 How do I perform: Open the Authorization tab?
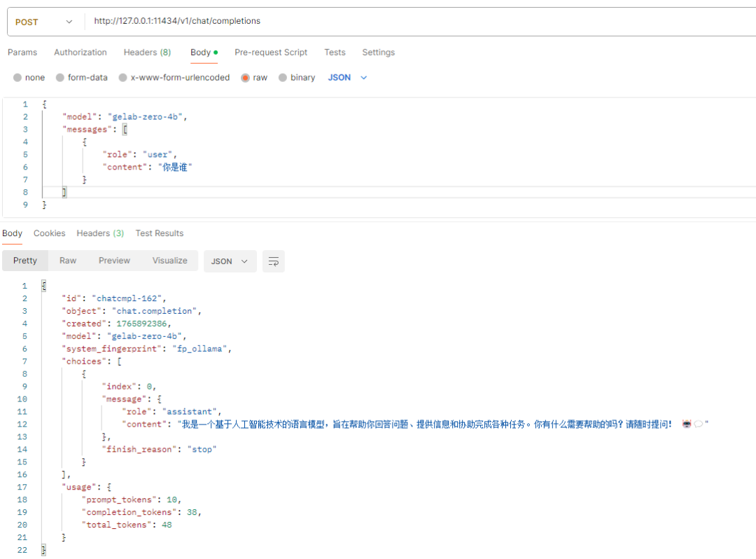pos(80,53)
